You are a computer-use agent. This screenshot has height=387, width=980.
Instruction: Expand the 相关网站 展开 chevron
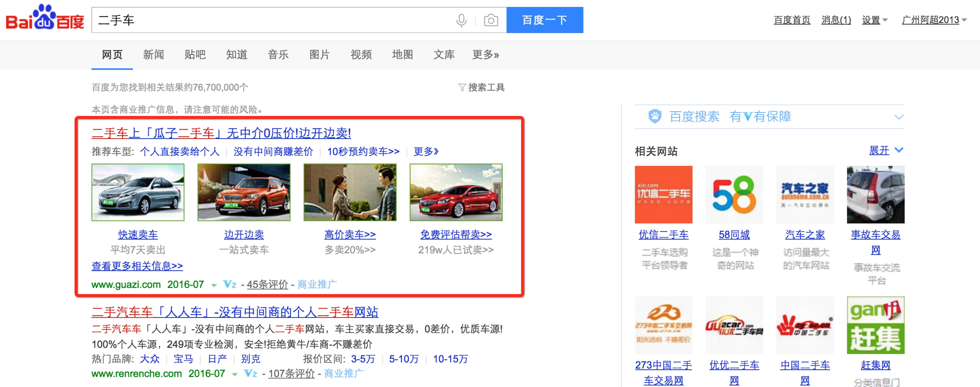click(899, 150)
